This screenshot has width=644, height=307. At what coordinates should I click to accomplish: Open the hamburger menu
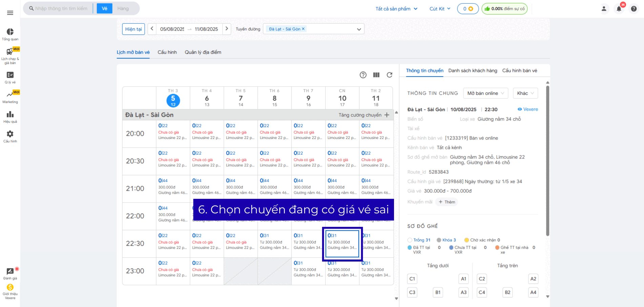tap(10, 13)
